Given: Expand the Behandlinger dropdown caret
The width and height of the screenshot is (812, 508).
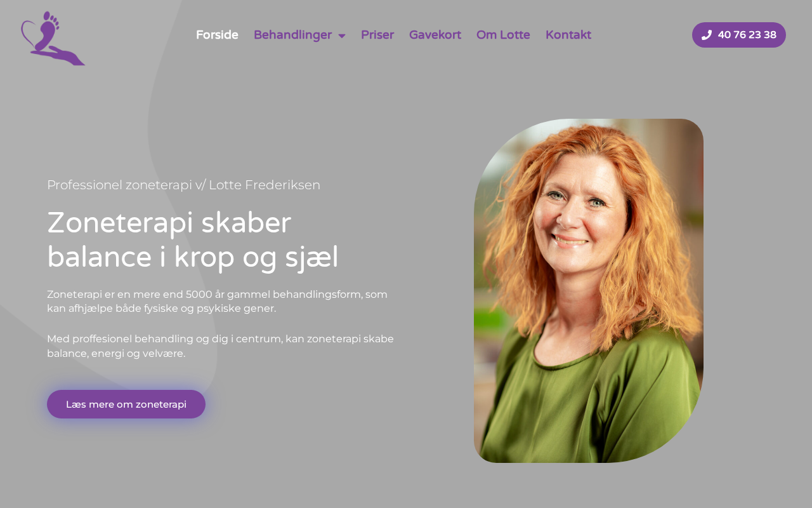Looking at the screenshot, I should tap(342, 36).
